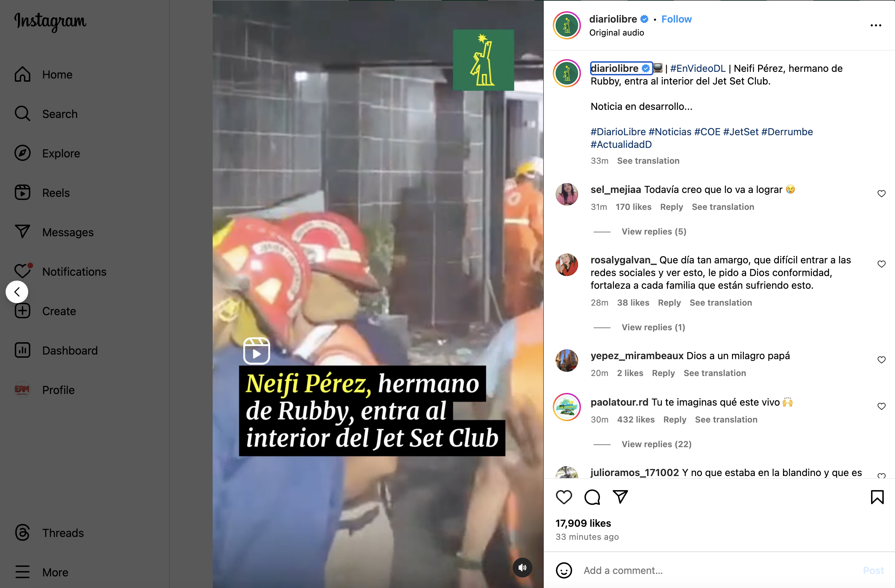Like sel_mejiaa's comment

pos(882,194)
